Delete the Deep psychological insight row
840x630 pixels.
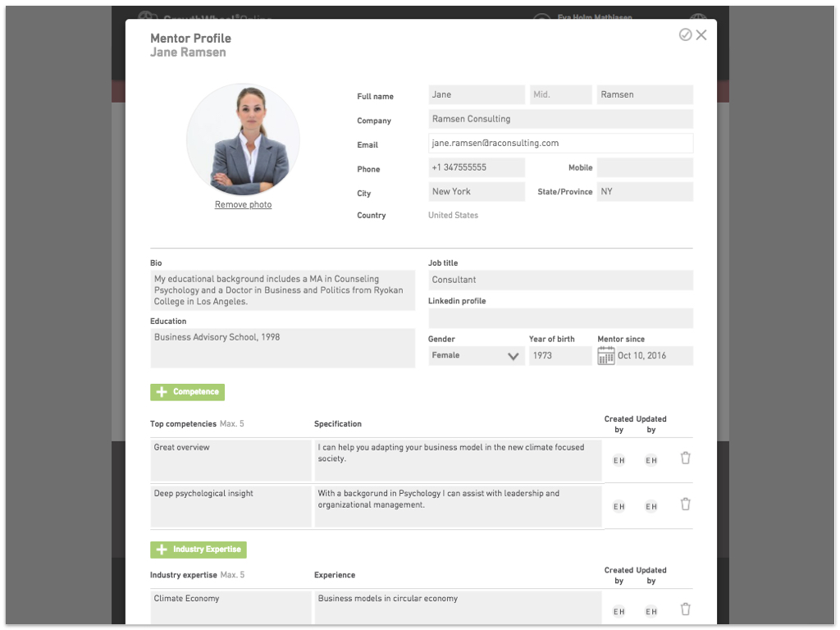click(685, 504)
